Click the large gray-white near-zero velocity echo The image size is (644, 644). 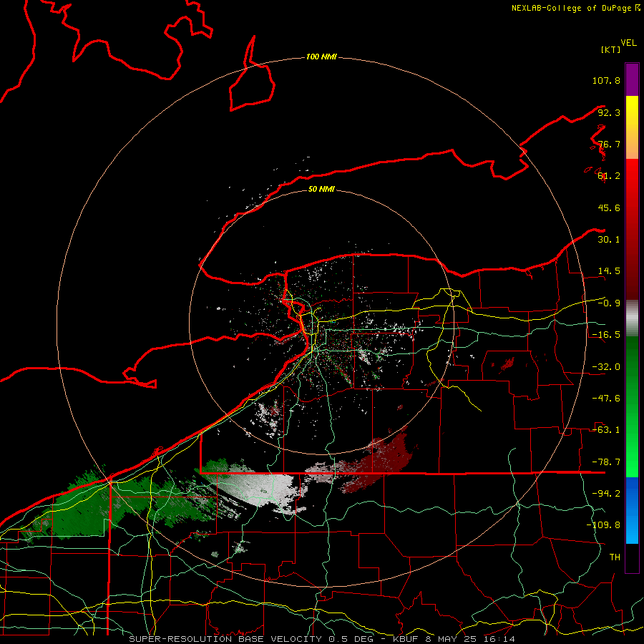(263, 489)
